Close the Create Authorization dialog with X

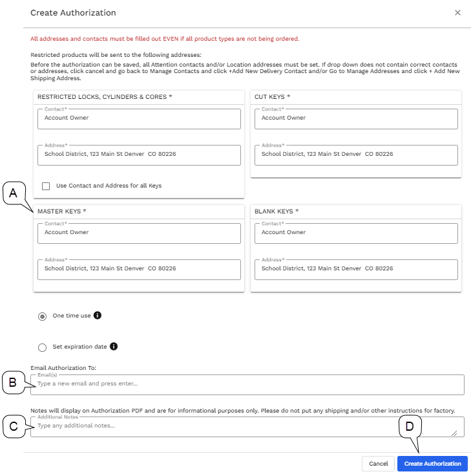click(457, 13)
